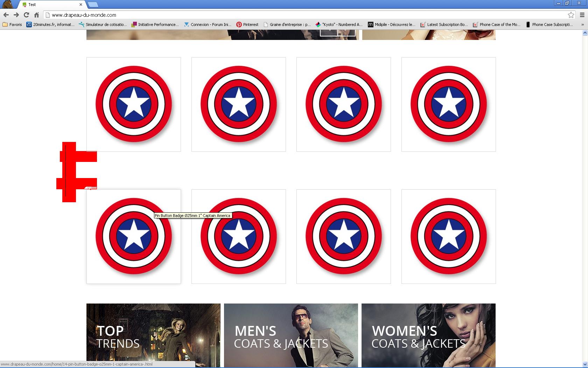Minimize the Chrome window

click(559, 3)
